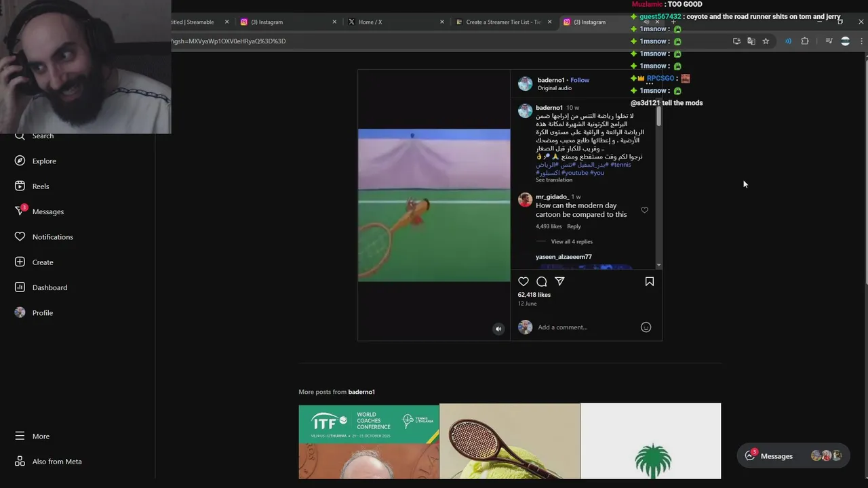Viewport: 868px width, 488px height.
Task: Follow baderno1 from post header
Action: tap(580, 80)
